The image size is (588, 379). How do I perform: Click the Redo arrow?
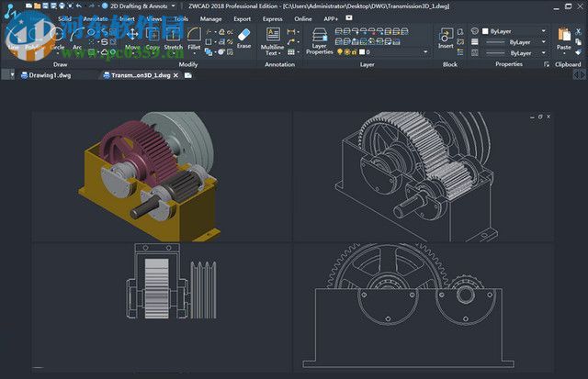pos(92,6)
